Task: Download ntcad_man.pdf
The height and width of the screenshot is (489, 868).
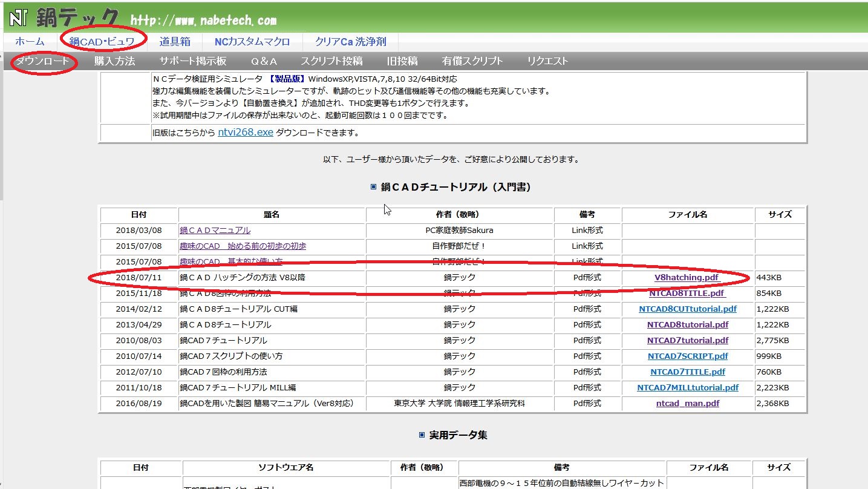Action: coord(688,404)
